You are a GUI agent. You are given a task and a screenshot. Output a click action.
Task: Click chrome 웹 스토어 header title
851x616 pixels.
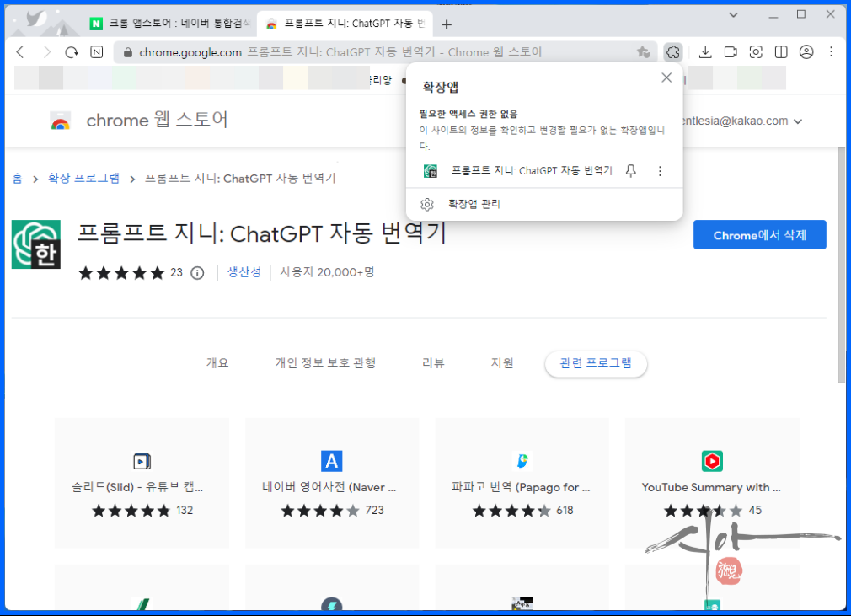(157, 120)
